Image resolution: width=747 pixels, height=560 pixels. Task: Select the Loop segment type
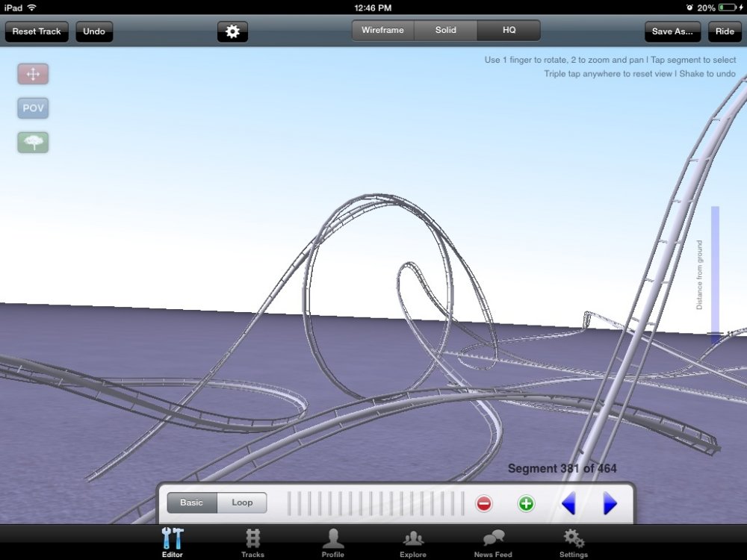[242, 503]
